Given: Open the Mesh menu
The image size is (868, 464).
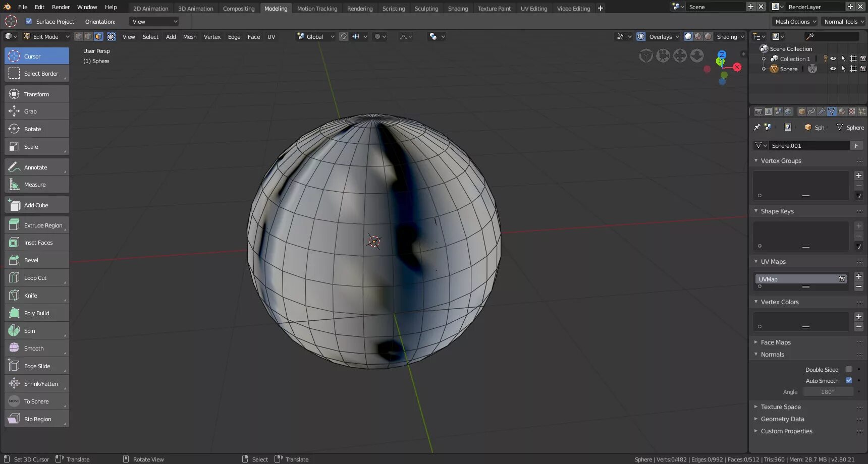Looking at the screenshot, I should (x=190, y=37).
